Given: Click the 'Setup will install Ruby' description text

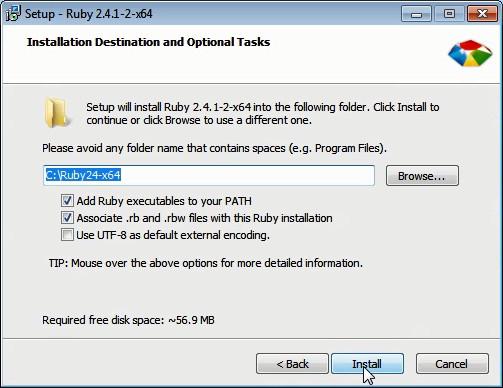Looking at the screenshot, I should pos(263,113).
